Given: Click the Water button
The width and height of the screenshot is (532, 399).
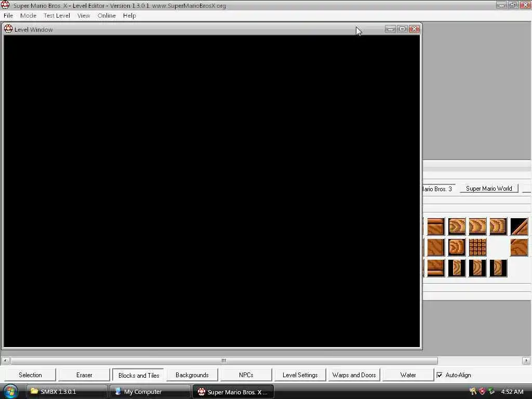Looking at the screenshot, I should pyautogui.click(x=408, y=375).
